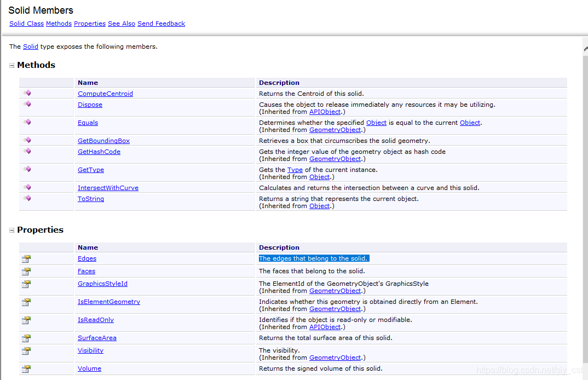Click the property icon beside IsElementGeometry
The height and width of the screenshot is (380, 588).
(x=26, y=302)
